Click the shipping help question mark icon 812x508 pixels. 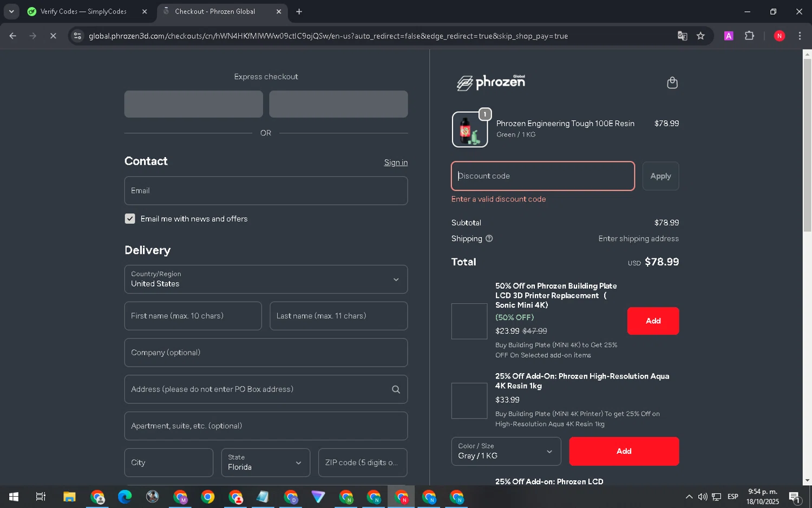coord(489,238)
